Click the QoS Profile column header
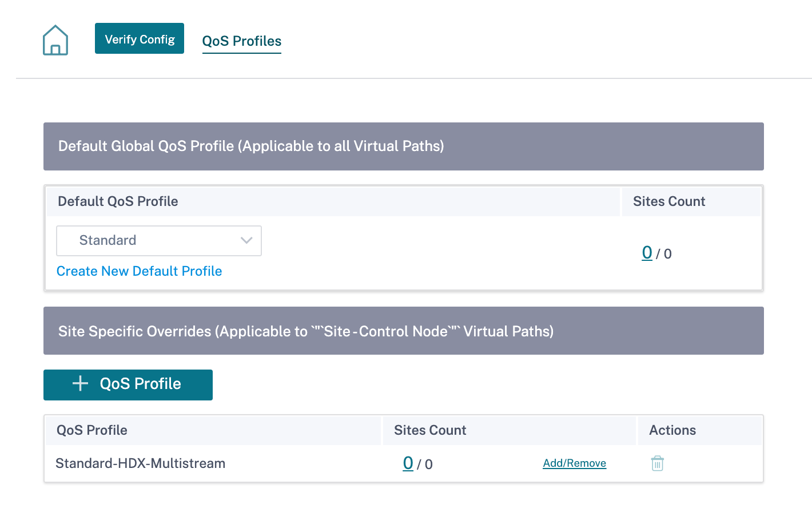This screenshot has width=812, height=516. click(x=213, y=430)
